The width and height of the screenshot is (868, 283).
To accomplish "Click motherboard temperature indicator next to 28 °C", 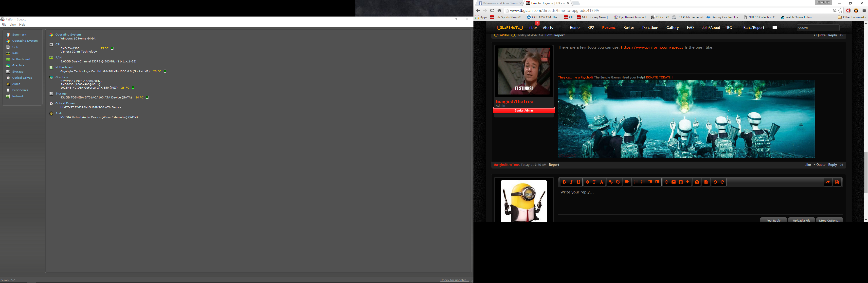I will (165, 71).
